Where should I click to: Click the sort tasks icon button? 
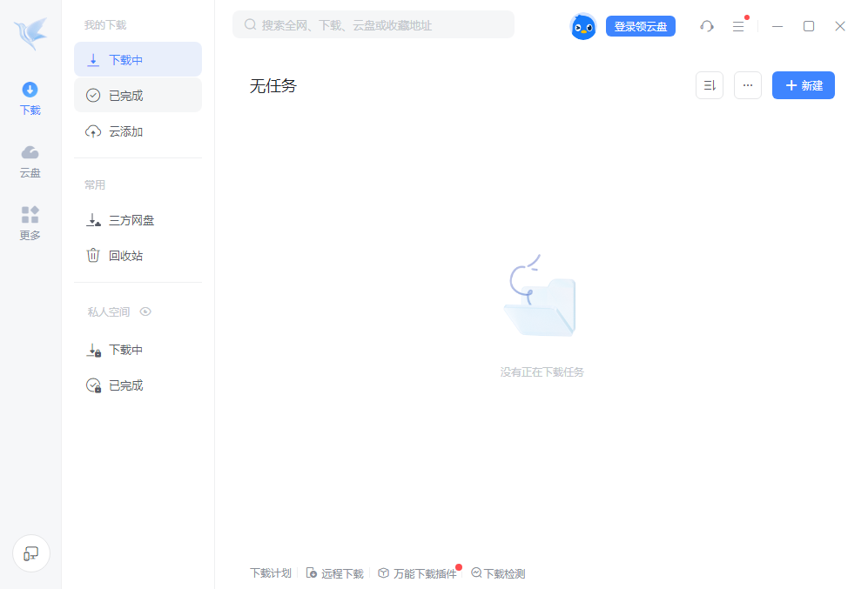[710, 85]
